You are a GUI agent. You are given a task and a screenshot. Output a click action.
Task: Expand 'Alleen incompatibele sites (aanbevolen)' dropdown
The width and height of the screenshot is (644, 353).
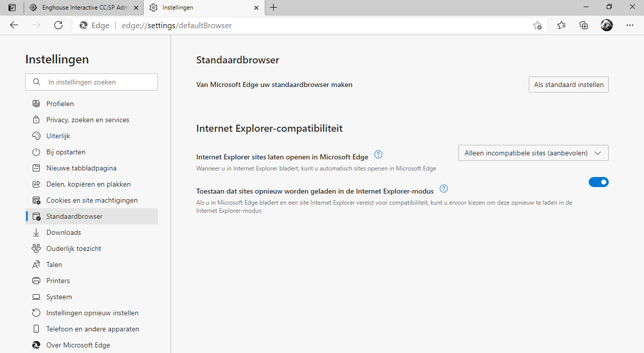[533, 153]
